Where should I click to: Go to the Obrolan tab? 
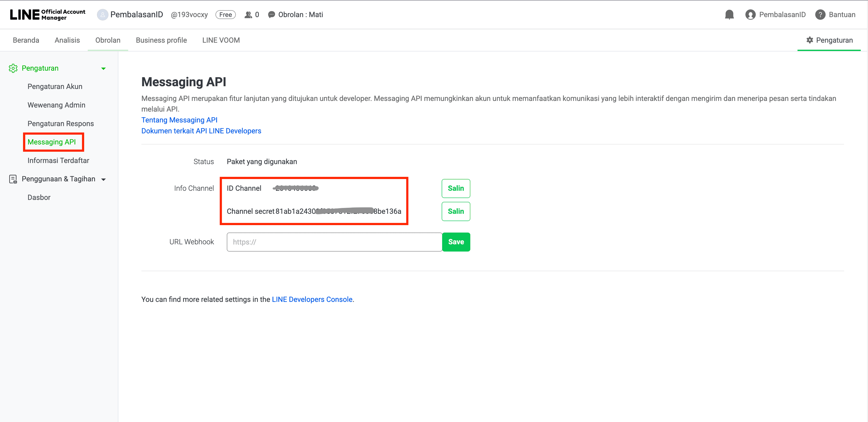108,40
